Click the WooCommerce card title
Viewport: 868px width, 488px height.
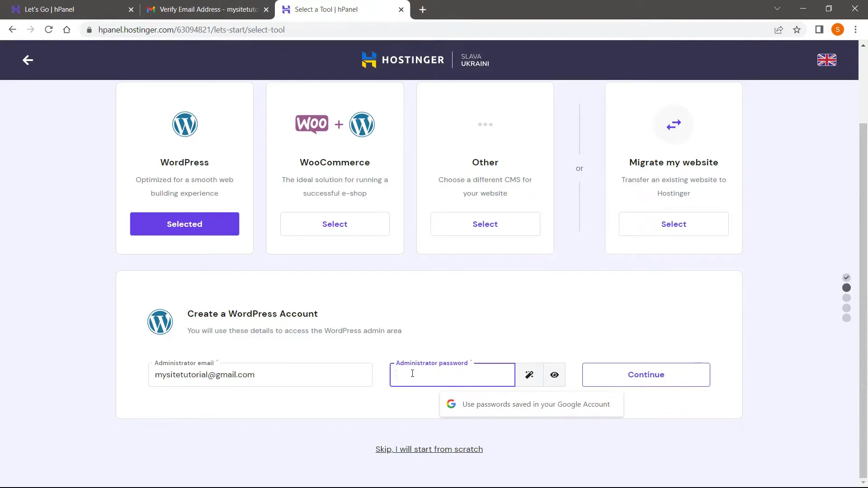335,162
